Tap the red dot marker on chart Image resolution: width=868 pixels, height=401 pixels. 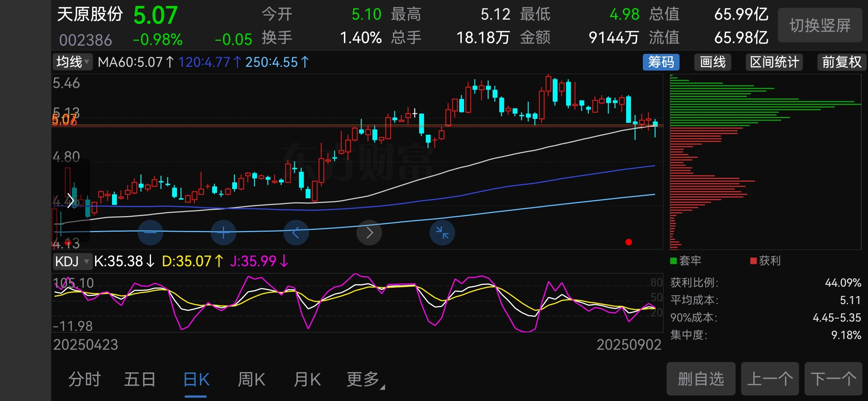628,242
